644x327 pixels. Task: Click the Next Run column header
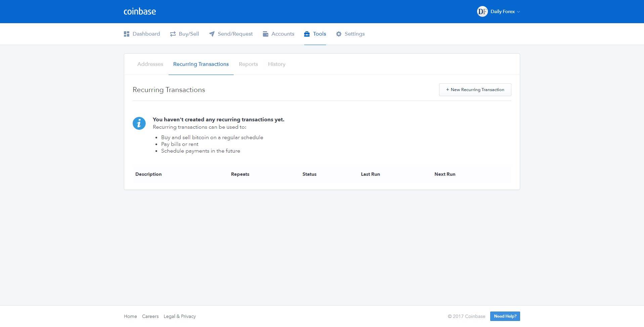(x=445, y=174)
